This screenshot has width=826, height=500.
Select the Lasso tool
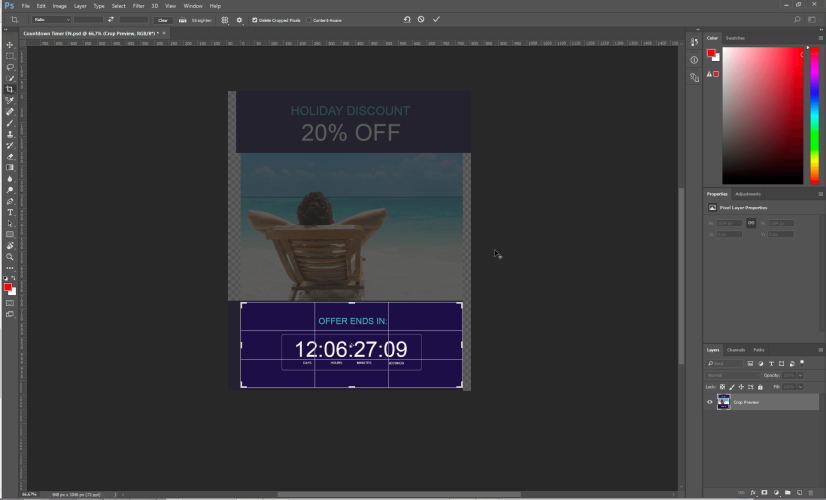click(x=10, y=67)
